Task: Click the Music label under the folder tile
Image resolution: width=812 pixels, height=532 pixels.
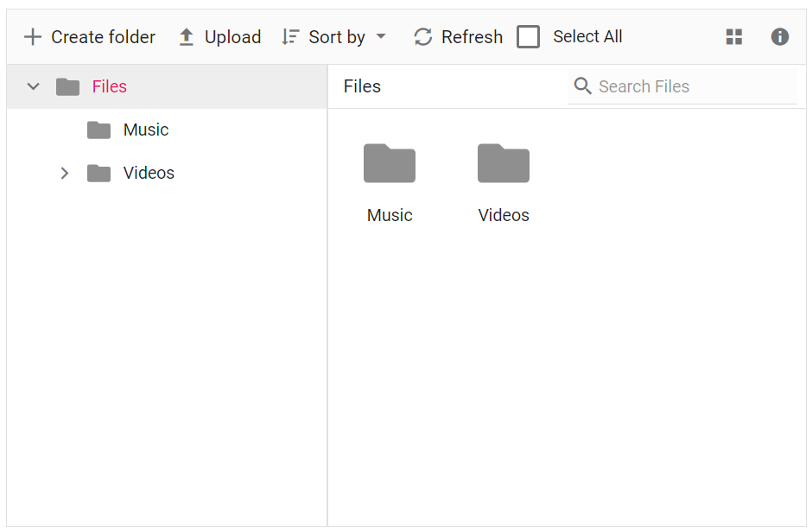Action: pos(390,215)
